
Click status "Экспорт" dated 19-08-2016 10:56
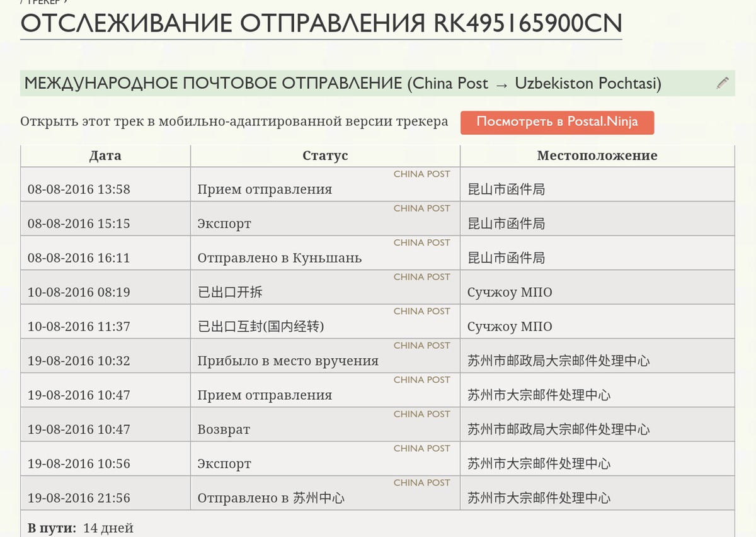coord(224,465)
